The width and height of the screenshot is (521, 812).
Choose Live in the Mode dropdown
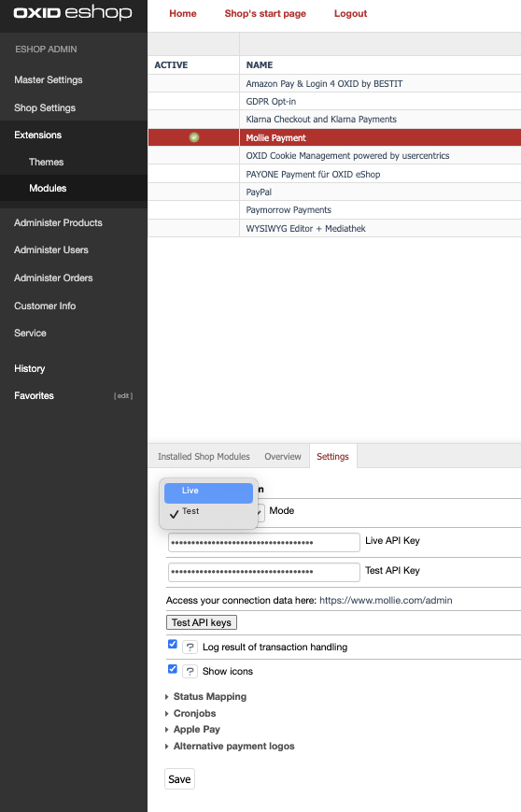pos(208,493)
